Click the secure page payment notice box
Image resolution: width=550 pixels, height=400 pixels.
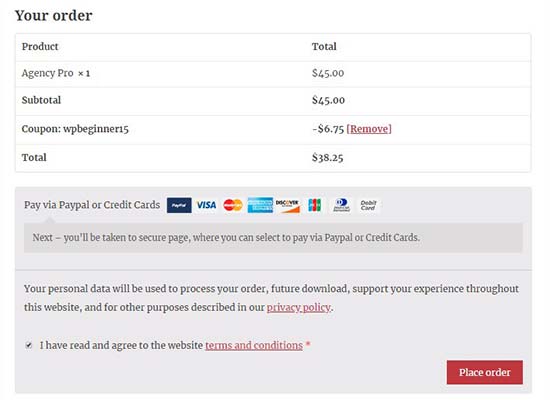pos(273,238)
